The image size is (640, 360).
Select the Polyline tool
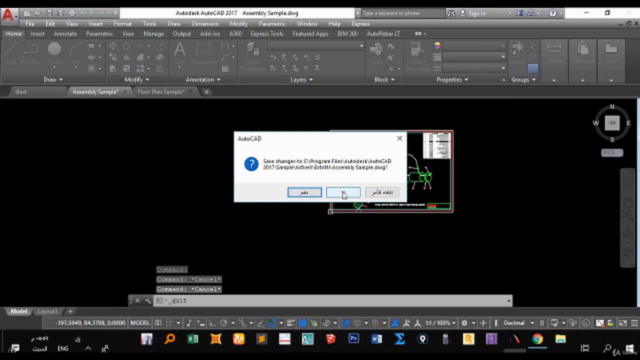tap(31, 53)
